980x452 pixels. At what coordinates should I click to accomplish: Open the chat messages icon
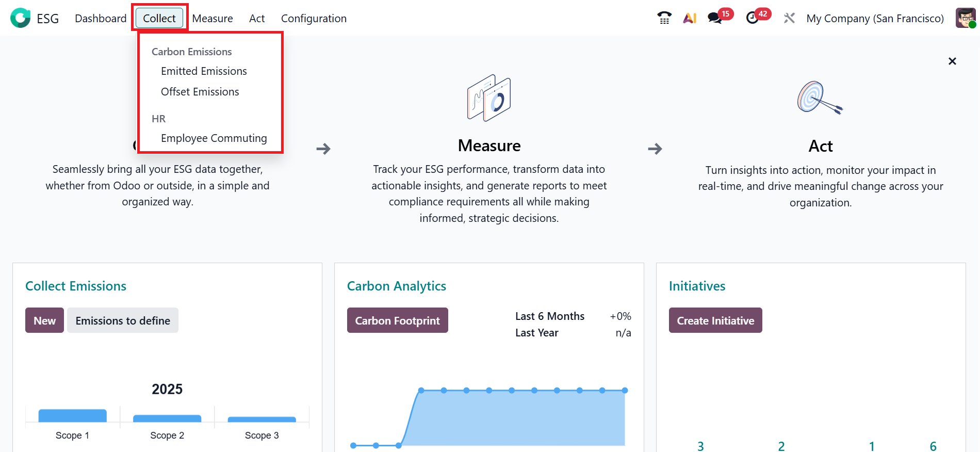point(715,18)
